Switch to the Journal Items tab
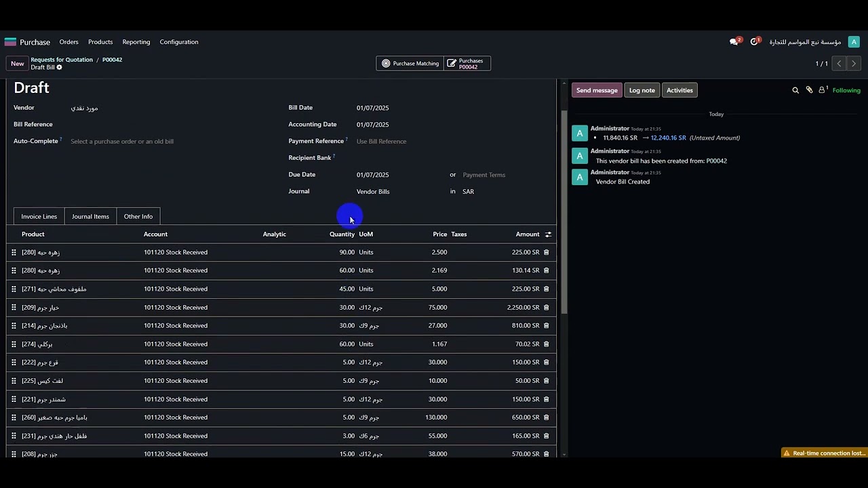868x488 pixels. [90, 217]
